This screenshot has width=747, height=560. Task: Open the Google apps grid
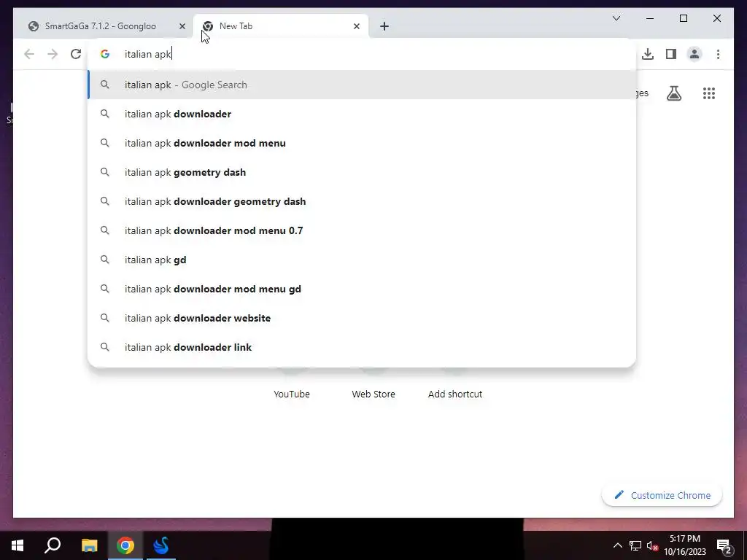point(709,93)
